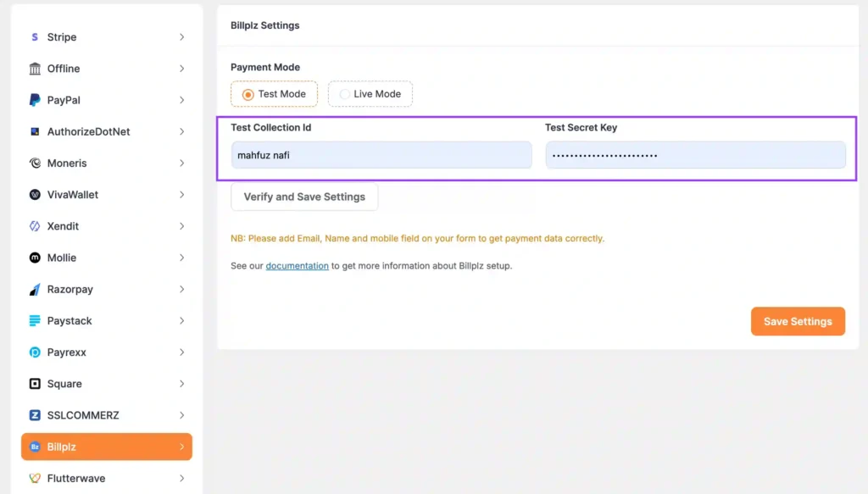Click the Stripe logo icon

click(x=35, y=37)
